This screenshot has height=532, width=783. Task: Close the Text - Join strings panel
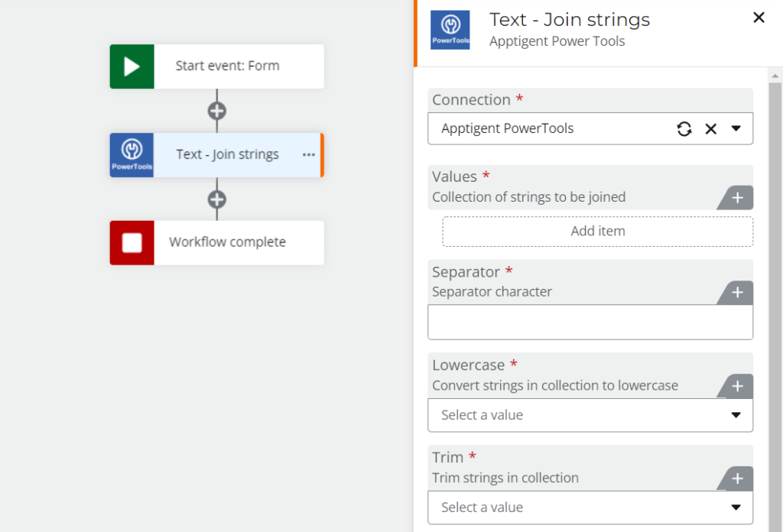(x=759, y=18)
